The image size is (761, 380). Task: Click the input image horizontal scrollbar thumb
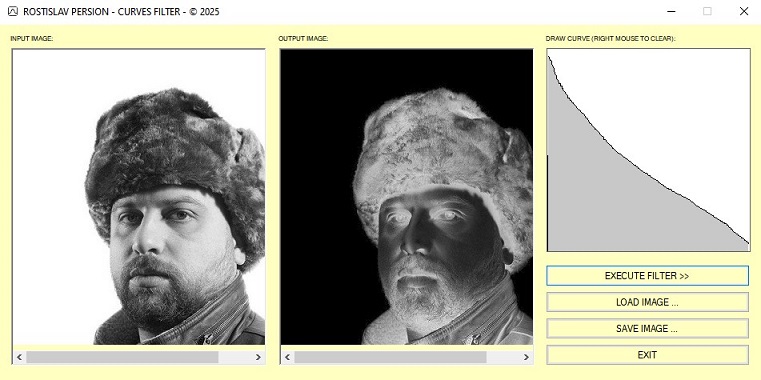[x=122, y=357]
